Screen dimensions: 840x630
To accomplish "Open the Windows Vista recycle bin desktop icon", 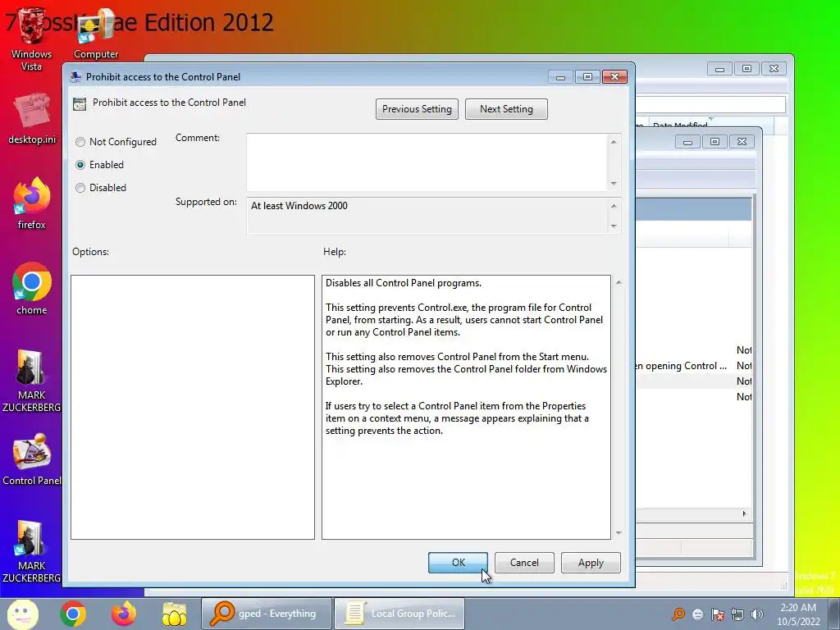I will click(31, 38).
